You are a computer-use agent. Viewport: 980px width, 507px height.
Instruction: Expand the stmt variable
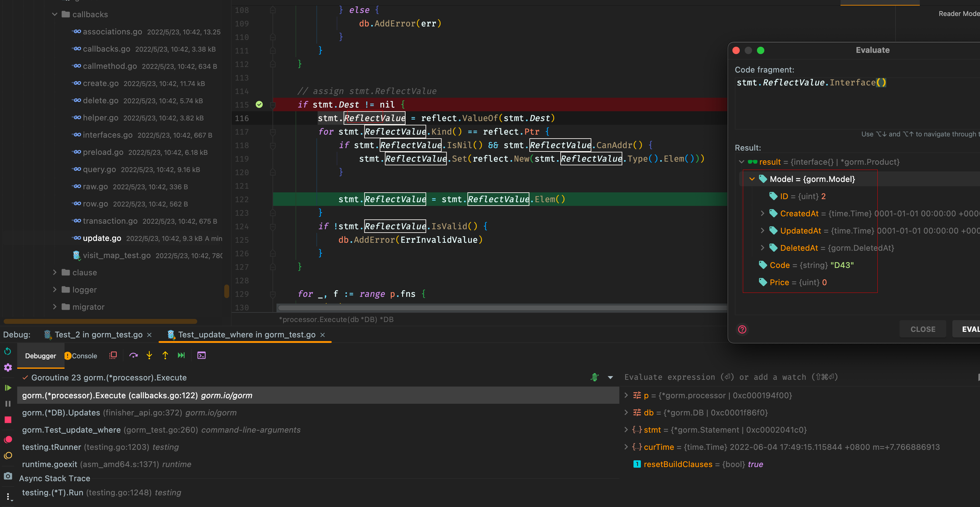[x=626, y=430]
